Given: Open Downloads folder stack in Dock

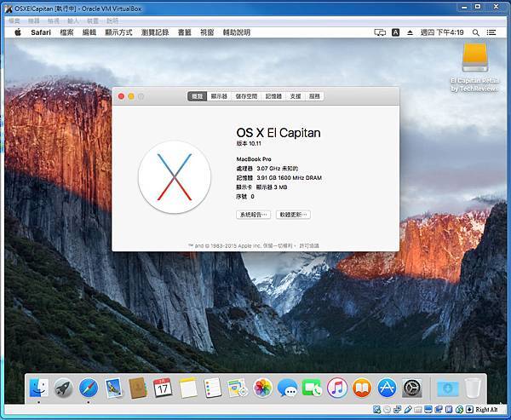Looking at the screenshot, I should (448, 388).
